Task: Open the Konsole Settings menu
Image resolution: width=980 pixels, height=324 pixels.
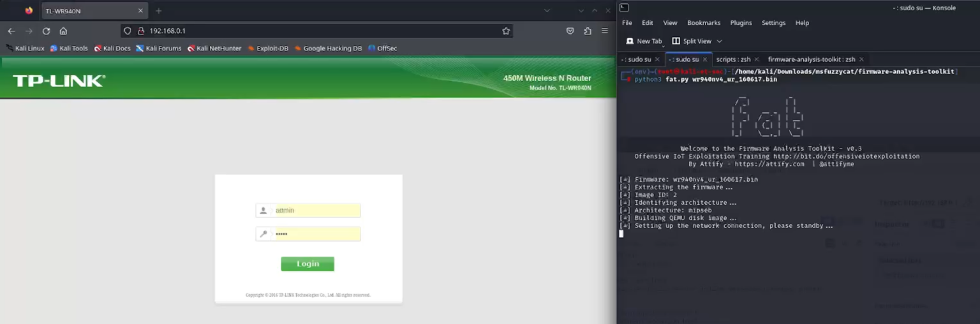Action: pos(773,23)
